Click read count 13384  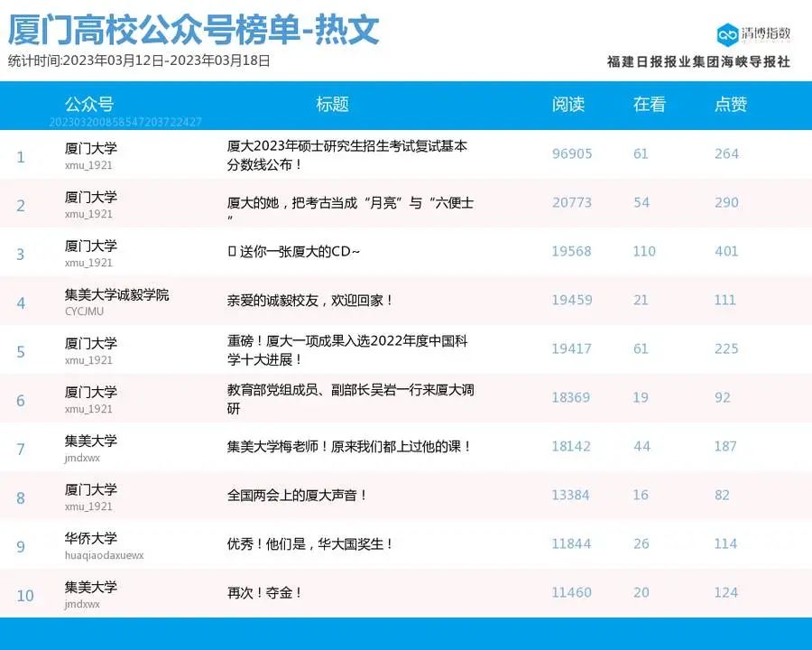click(571, 495)
